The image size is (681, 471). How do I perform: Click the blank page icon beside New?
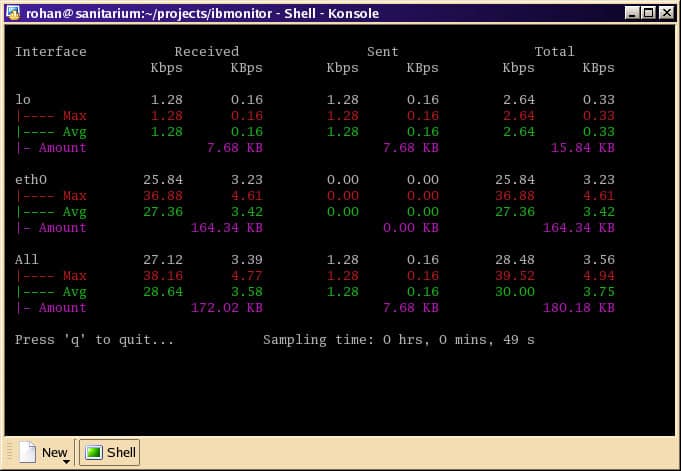coord(27,452)
